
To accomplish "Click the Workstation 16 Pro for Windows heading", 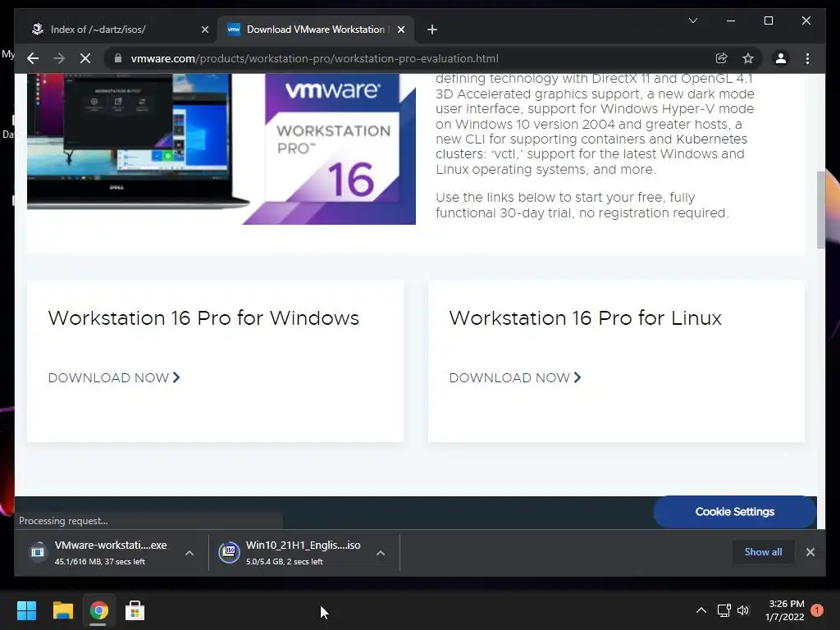I will point(203,318).
